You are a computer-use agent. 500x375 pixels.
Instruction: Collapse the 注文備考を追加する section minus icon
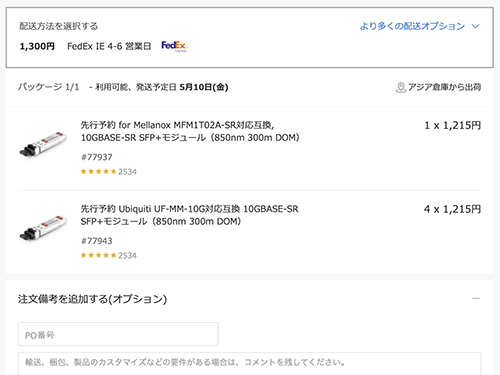[x=476, y=298]
